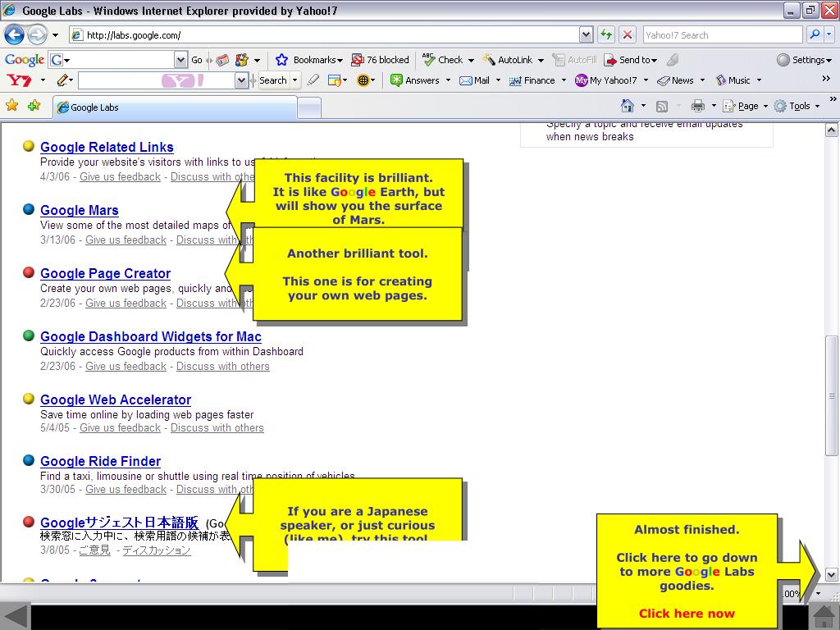The width and height of the screenshot is (840, 630).
Task: Refresh the page with the green arrows button
Action: [x=606, y=34]
